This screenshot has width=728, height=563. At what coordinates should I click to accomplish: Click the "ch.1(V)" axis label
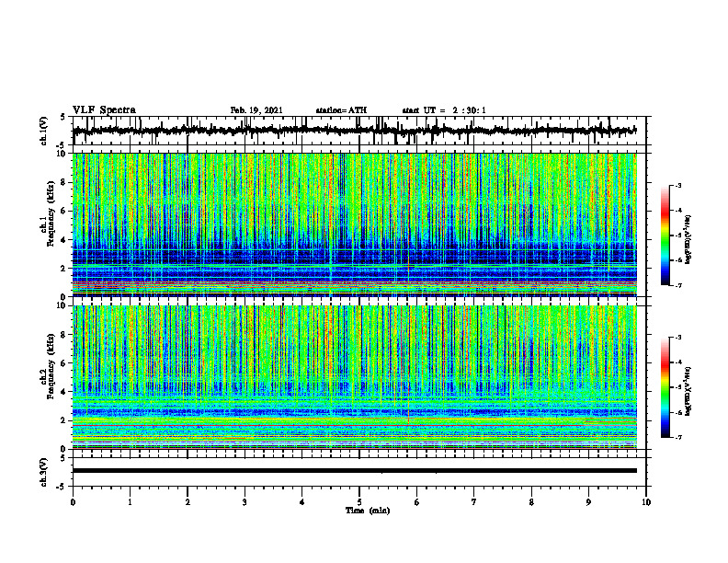44,131
